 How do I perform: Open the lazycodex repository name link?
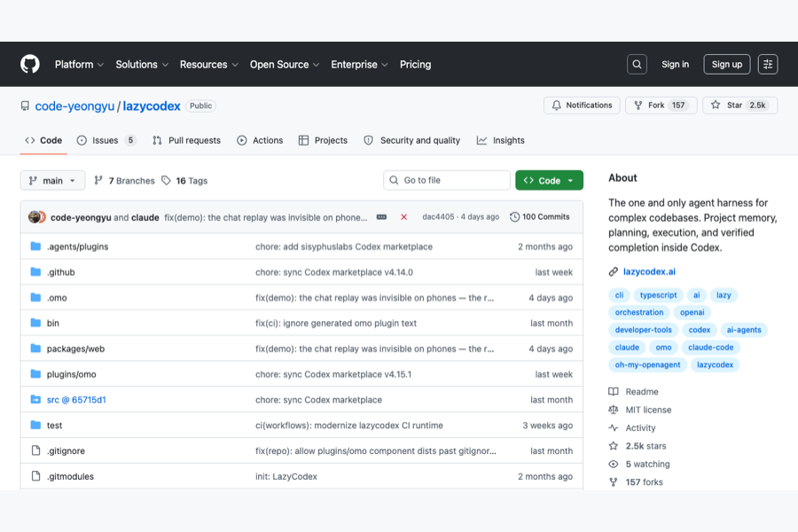(x=151, y=106)
